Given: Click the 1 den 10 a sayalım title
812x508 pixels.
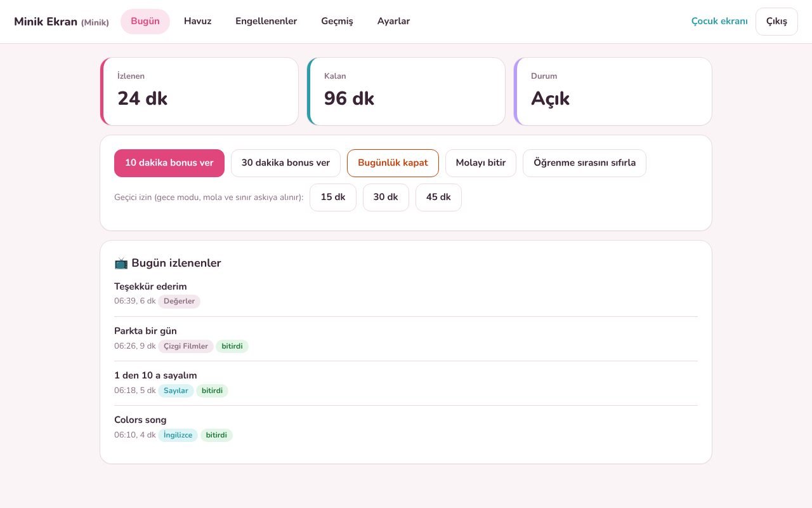Looking at the screenshot, I should tap(155, 375).
